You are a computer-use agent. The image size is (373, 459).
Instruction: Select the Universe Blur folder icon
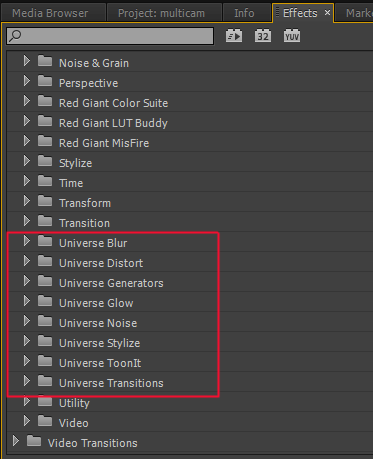(45, 241)
